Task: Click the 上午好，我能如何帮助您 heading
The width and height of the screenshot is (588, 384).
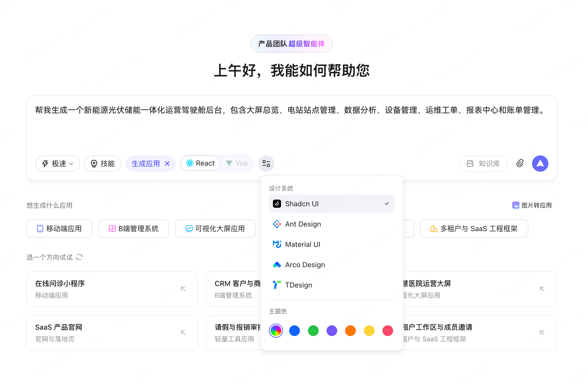Action: pyautogui.click(x=291, y=70)
